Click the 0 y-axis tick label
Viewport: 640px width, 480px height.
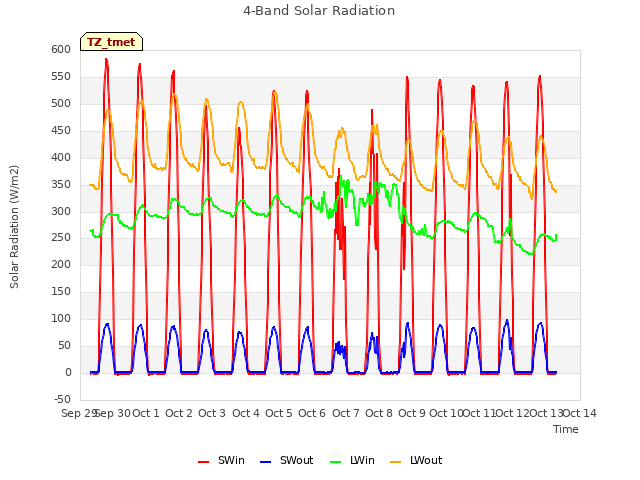[68, 372]
